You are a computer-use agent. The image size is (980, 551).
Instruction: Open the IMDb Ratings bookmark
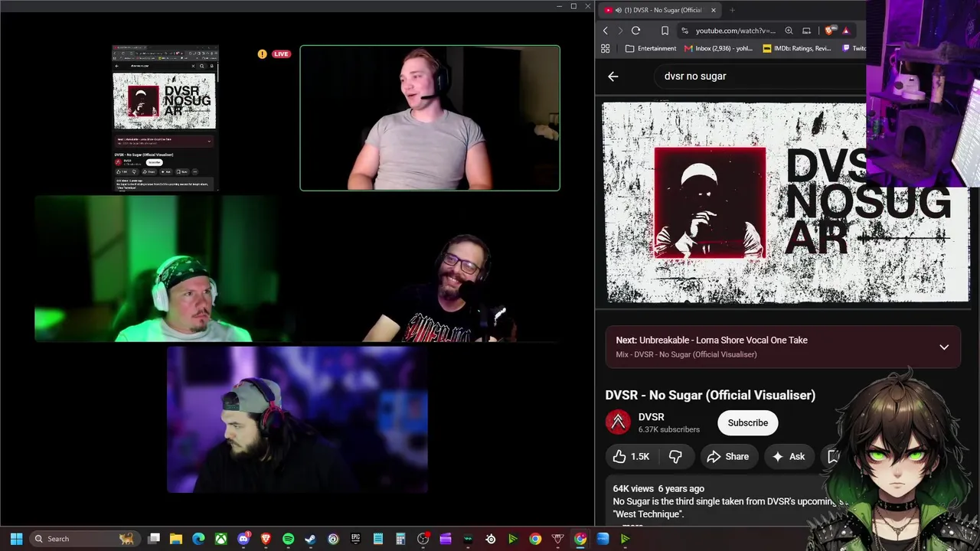[x=797, y=48]
